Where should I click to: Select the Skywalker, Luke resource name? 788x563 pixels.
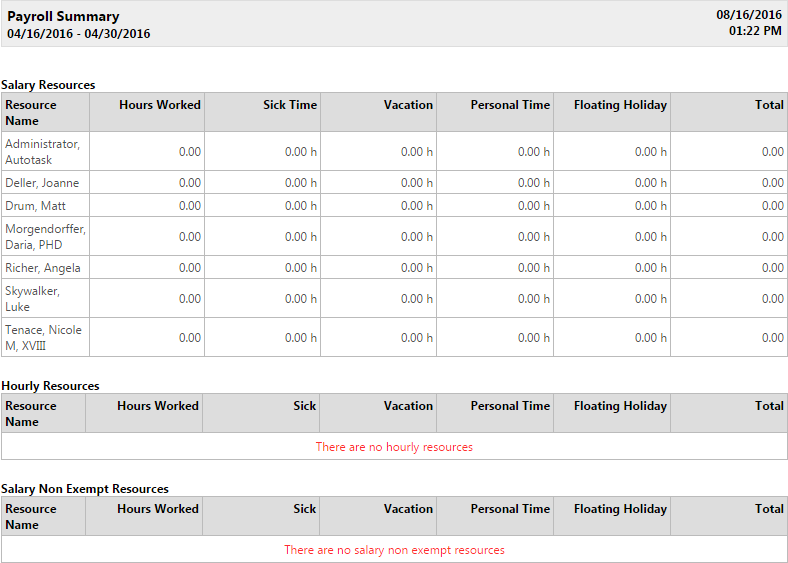pyautogui.click(x=33, y=299)
